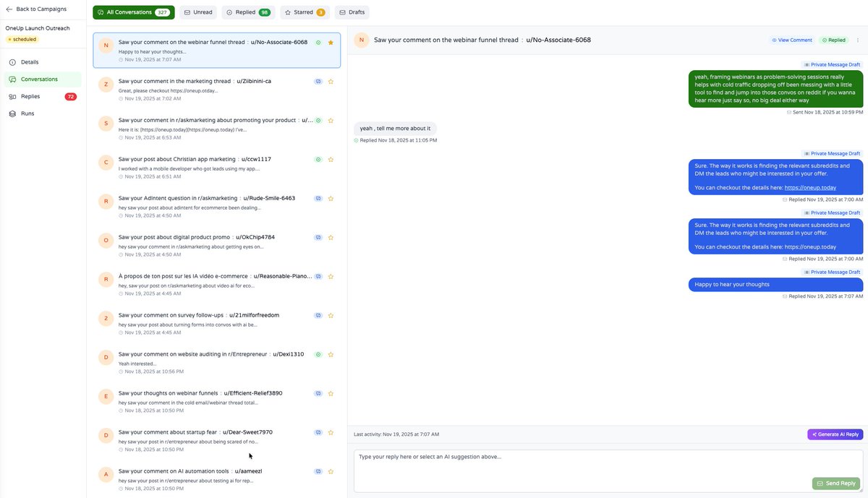Star the u/OkChip4784 conversation

pos(331,237)
